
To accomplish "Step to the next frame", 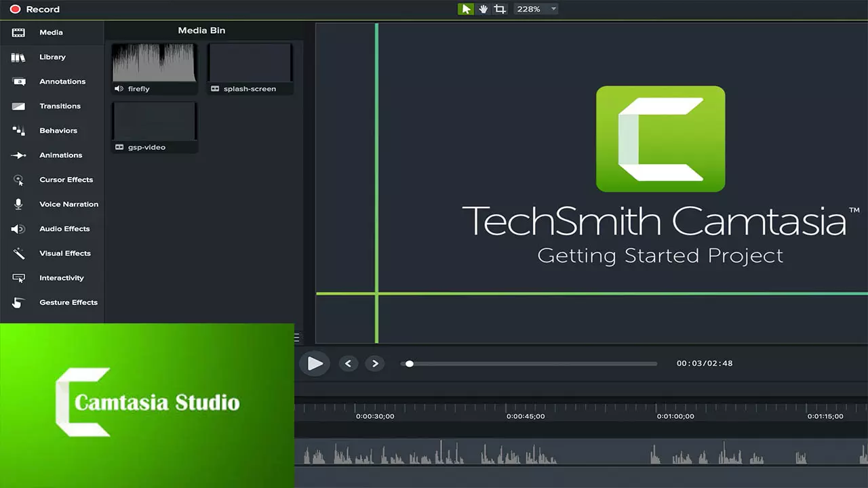I will [x=375, y=363].
